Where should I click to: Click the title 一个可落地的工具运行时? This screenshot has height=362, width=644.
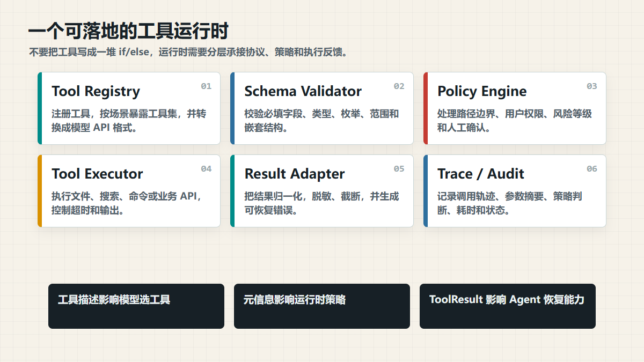pos(128,32)
